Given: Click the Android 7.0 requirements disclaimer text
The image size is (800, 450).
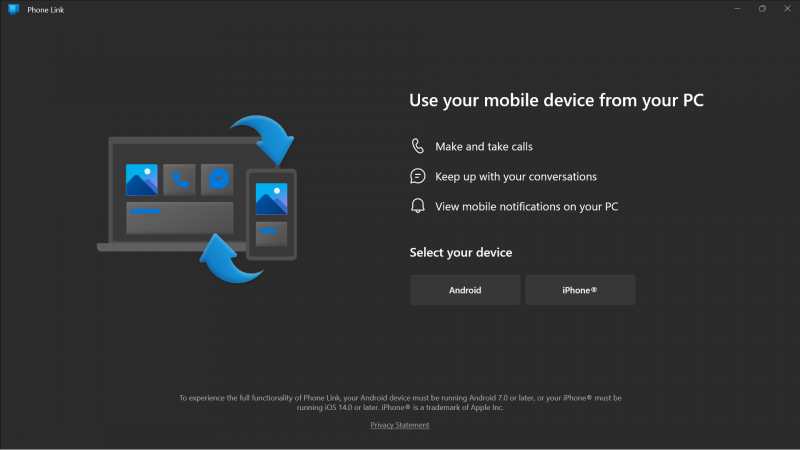Looking at the screenshot, I should click(x=400, y=403).
